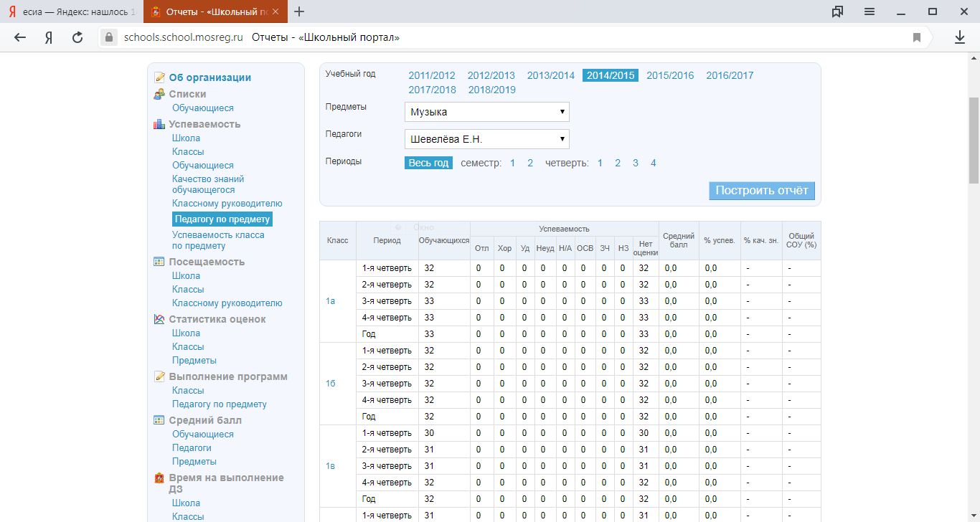Click the Средний балл icon
980x522 pixels.
tap(159, 420)
